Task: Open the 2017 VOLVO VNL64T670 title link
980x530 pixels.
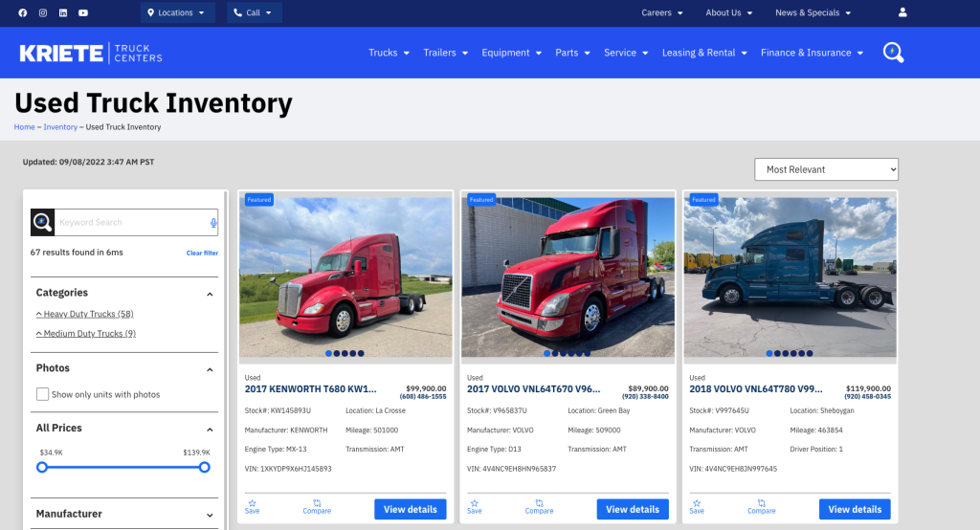Action: pos(533,388)
